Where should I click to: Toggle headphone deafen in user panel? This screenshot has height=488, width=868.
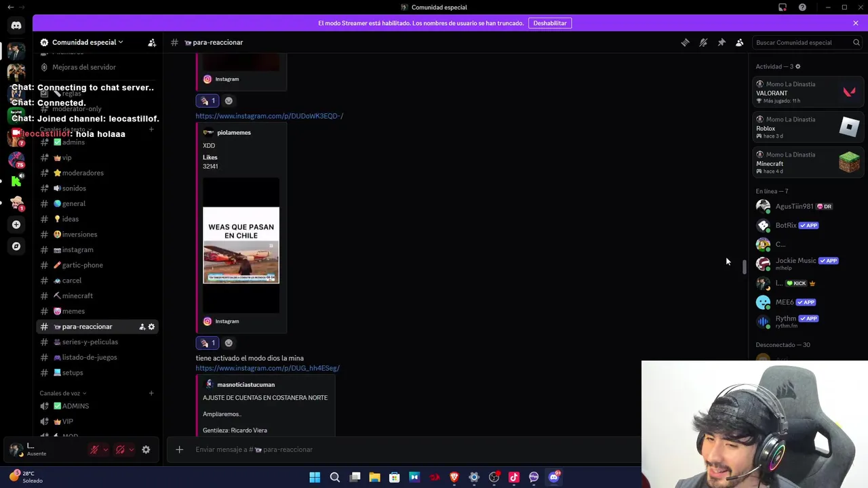pos(120,449)
